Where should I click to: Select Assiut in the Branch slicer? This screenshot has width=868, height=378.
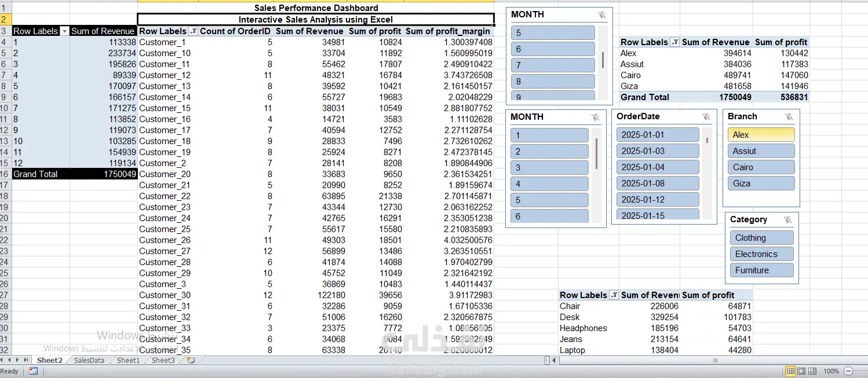pos(761,151)
